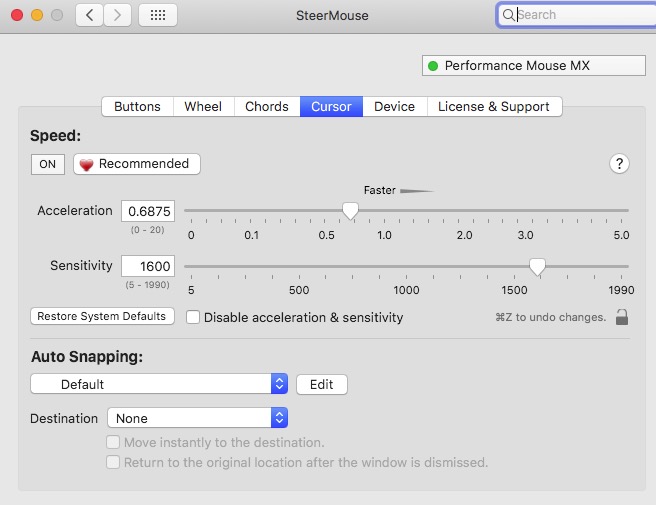Click the '⌘Z to undo changes.' text
Screen dimensions: 656x505
click(x=551, y=317)
